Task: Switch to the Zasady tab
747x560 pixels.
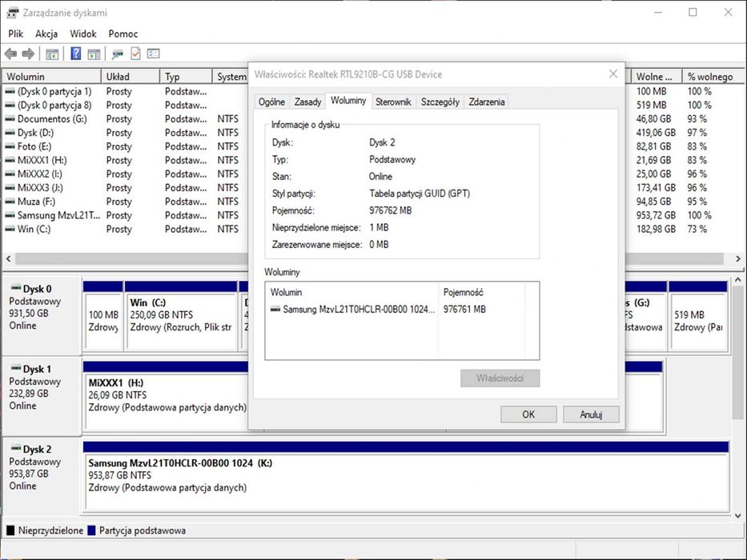Action: point(307,102)
